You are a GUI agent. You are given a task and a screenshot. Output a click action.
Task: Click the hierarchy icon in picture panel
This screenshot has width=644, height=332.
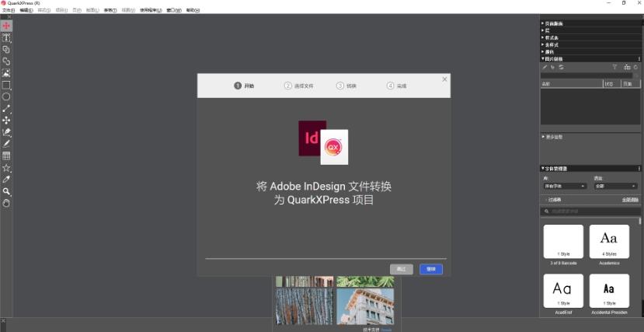pyautogui.click(x=627, y=67)
